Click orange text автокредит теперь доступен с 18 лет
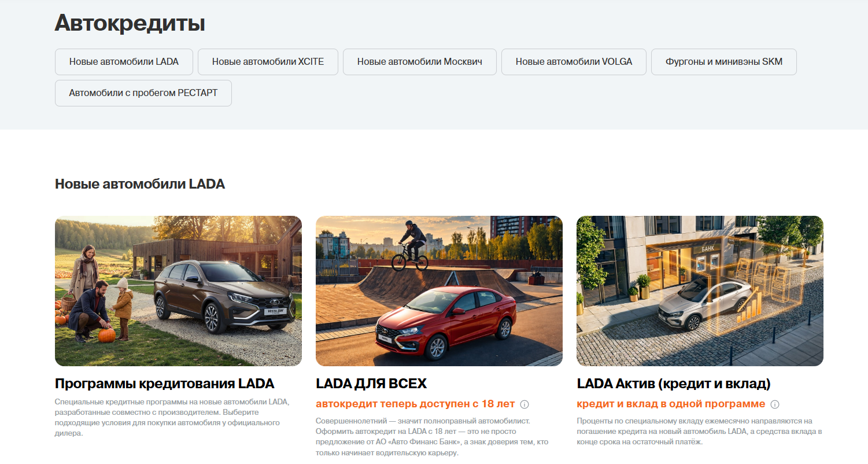The image size is (868, 464). (x=415, y=404)
